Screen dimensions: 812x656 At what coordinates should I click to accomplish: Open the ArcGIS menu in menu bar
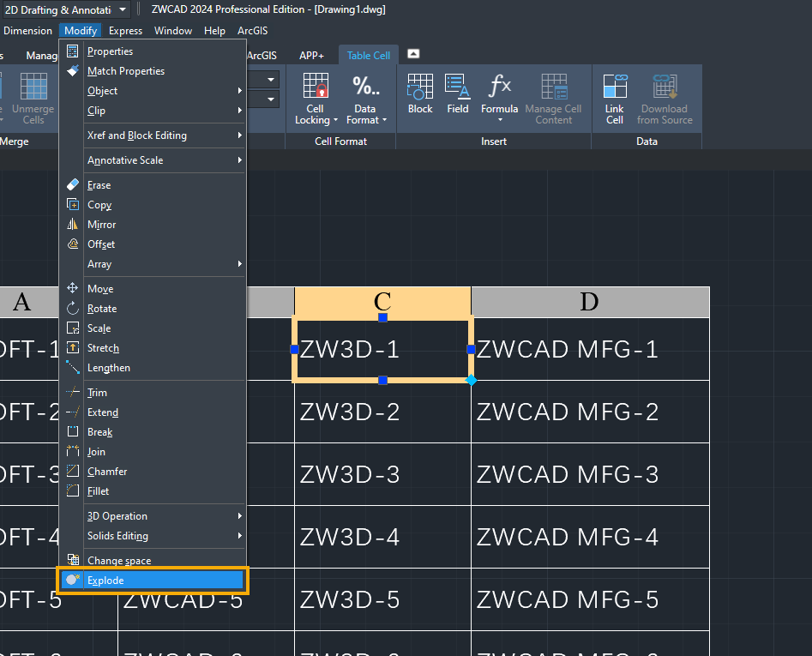click(x=252, y=31)
